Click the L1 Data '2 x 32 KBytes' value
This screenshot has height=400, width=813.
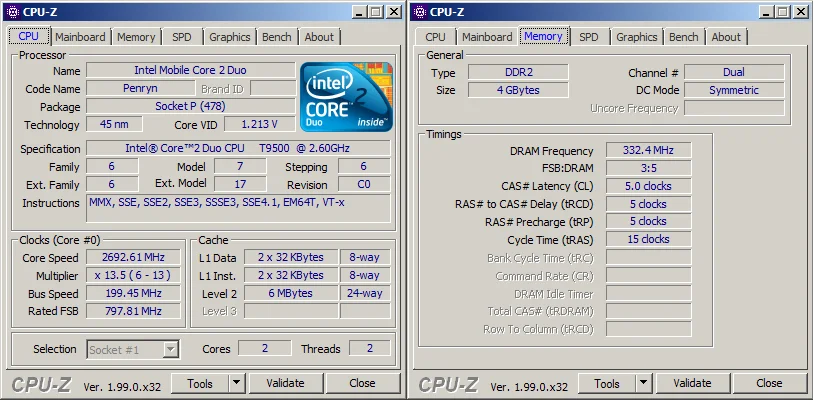pos(290,257)
